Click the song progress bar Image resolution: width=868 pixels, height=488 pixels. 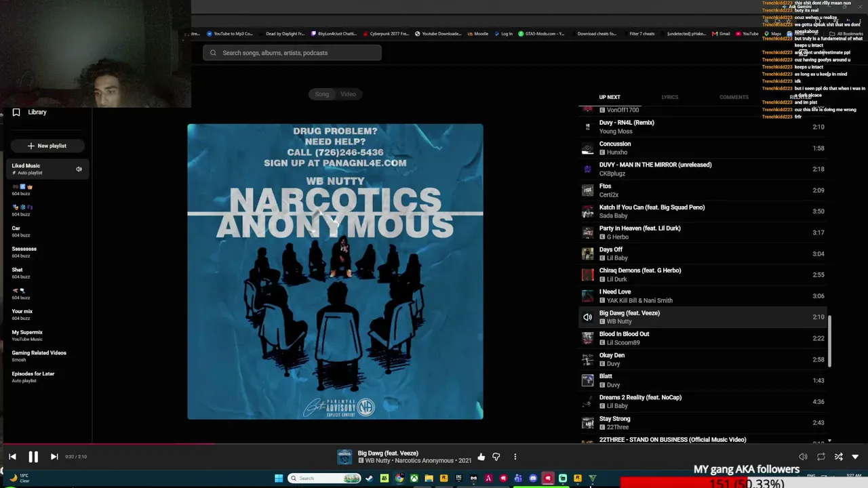point(434,445)
